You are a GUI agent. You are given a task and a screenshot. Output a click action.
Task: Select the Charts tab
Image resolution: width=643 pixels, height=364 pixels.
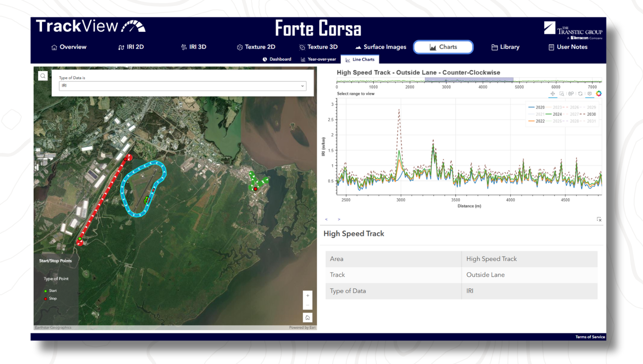click(x=443, y=47)
